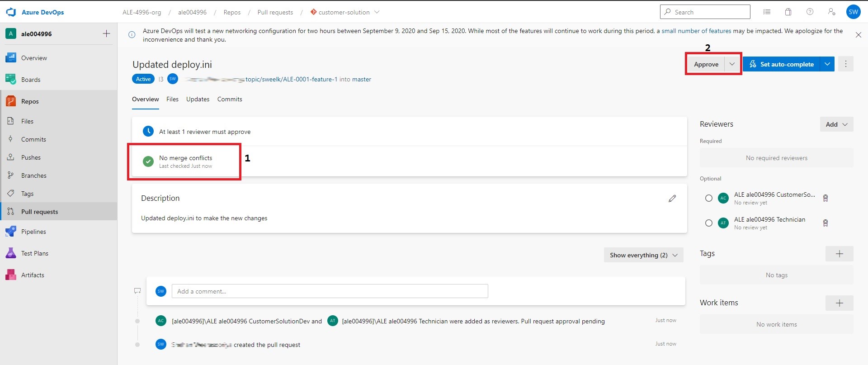Expand the customer-solution repository dropdown
Image resolution: width=868 pixels, height=365 pixels.
[377, 12]
